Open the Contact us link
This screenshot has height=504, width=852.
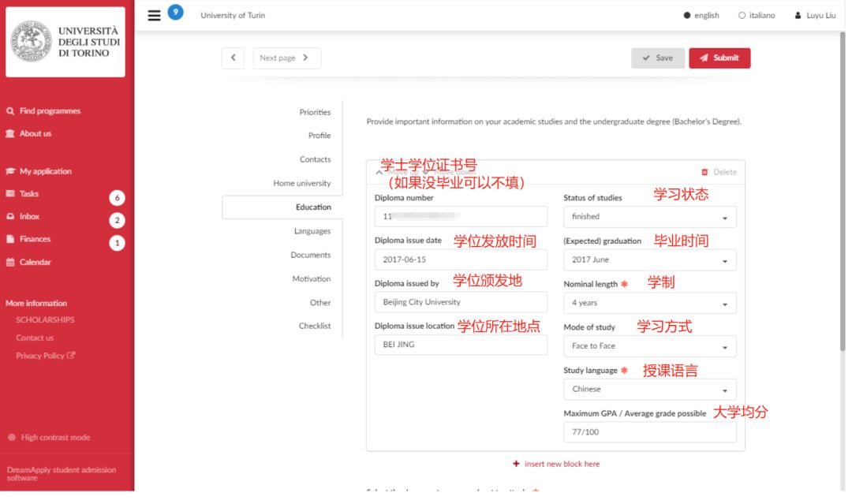[35, 338]
